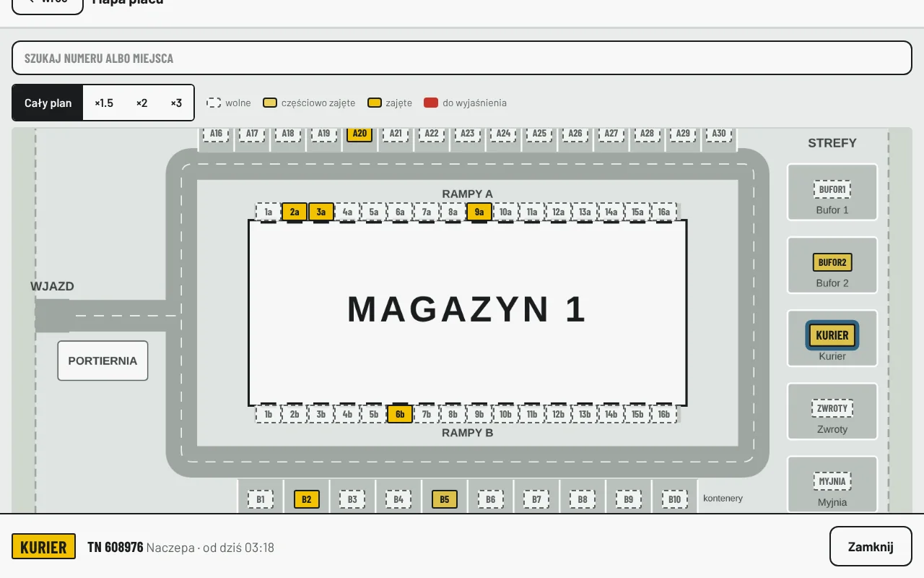Viewport: 924px width, 578px height.
Task: Open occupied ramp 2a
Action: pos(295,212)
